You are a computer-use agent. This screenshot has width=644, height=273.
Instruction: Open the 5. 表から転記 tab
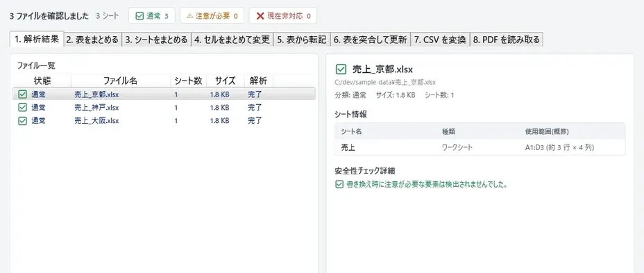coord(302,40)
